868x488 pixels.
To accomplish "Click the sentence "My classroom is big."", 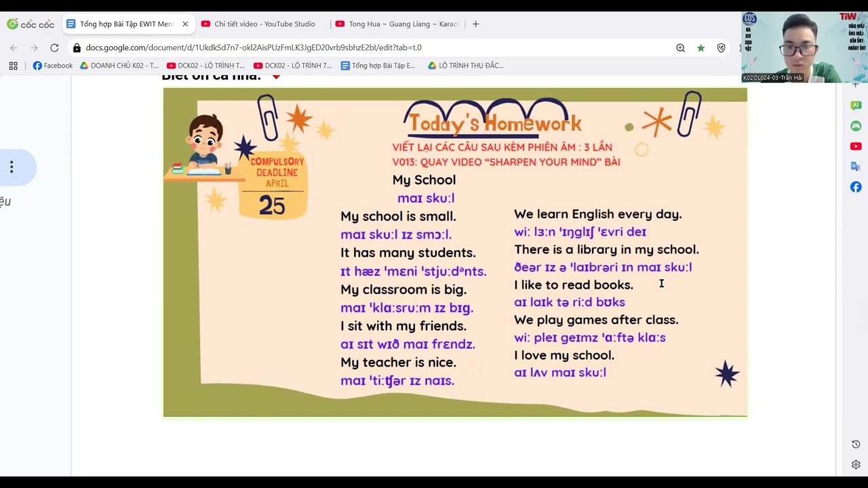I will tap(403, 290).
